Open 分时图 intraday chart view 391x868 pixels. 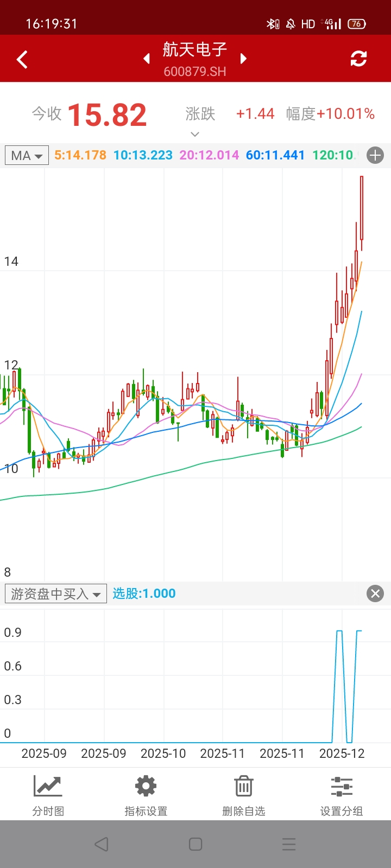click(48, 795)
